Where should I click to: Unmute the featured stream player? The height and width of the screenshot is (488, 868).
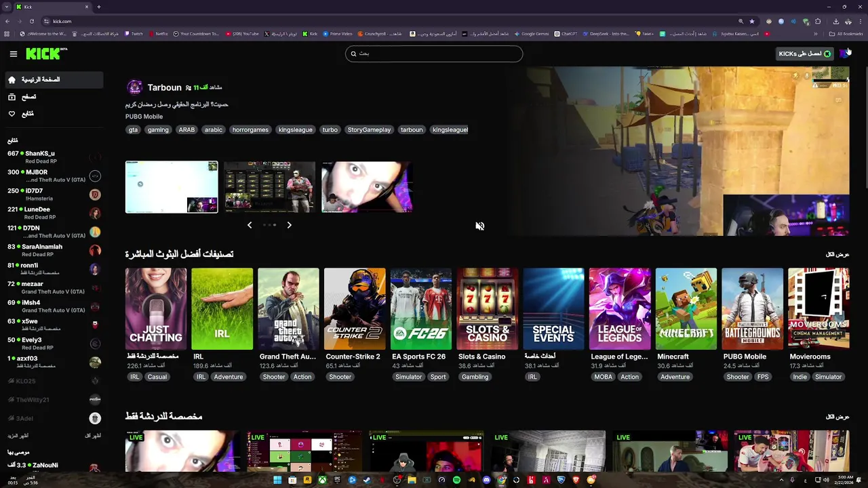point(479,226)
